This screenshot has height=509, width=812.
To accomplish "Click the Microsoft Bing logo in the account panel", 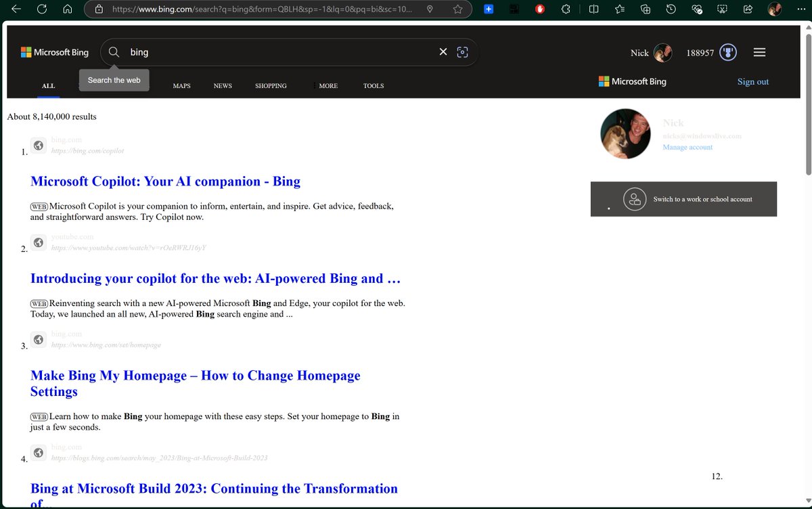I will click(x=633, y=81).
